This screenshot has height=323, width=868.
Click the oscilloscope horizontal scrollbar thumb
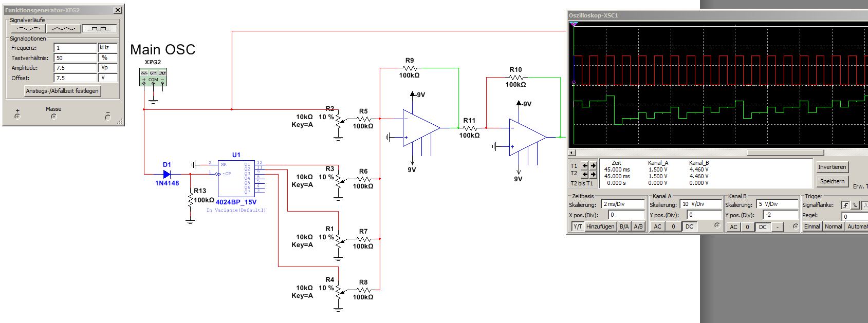click(x=785, y=153)
